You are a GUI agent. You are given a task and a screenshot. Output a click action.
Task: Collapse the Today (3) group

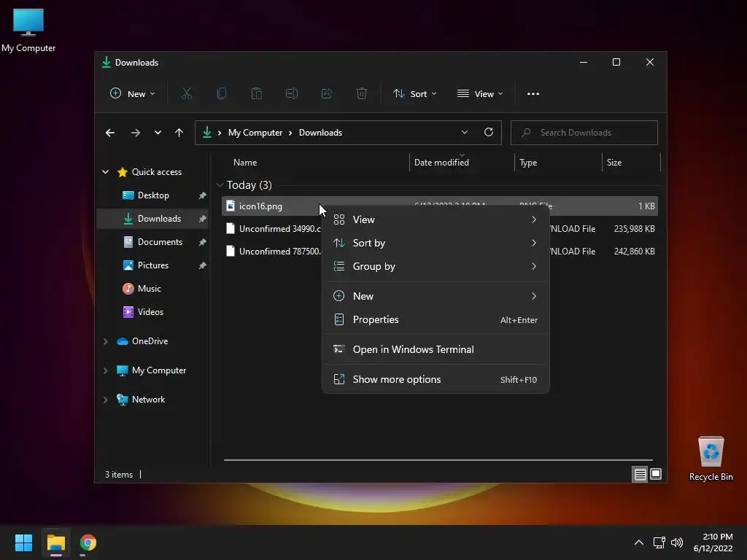pos(220,184)
